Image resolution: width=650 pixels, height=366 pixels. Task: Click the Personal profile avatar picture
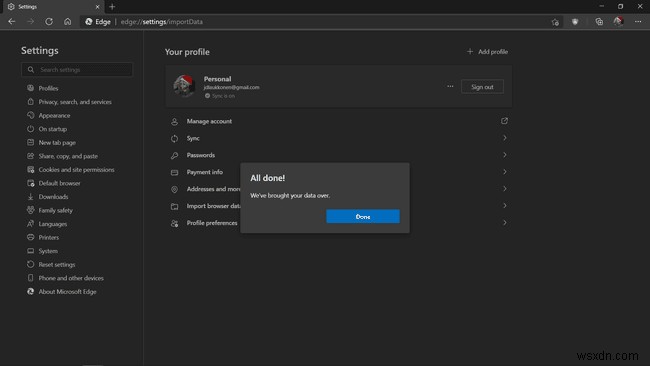point(184,86)
